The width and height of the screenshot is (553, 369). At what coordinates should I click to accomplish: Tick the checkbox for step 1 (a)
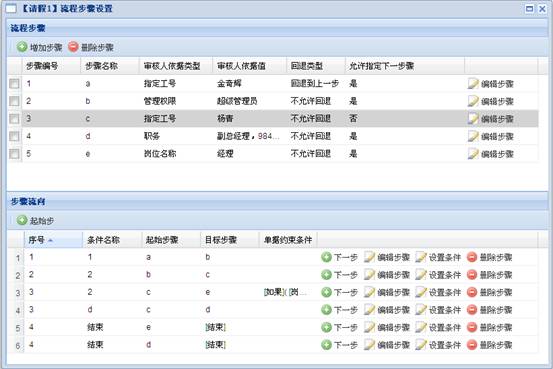point(14,84)
